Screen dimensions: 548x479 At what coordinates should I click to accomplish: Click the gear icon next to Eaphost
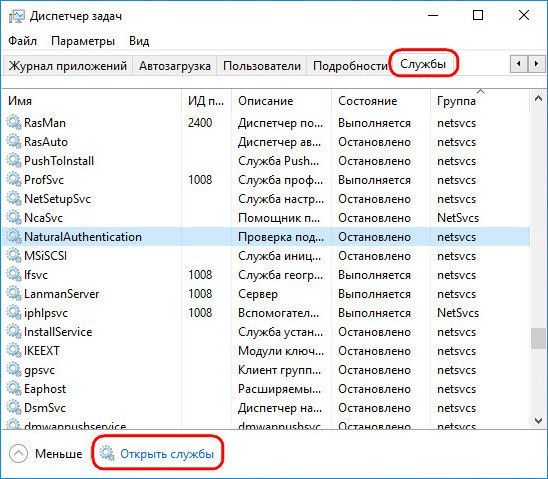click(14, 389)
